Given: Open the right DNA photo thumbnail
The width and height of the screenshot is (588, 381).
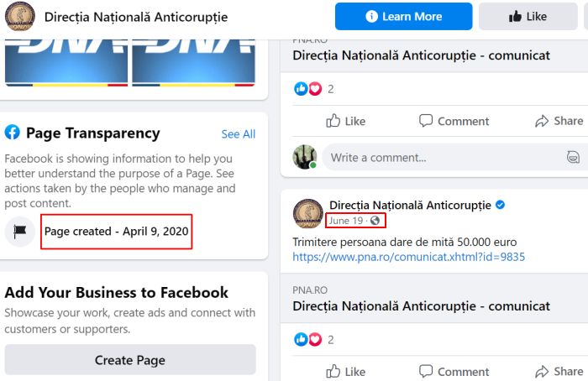Looking at the screenshot, I should pos(194,63).
